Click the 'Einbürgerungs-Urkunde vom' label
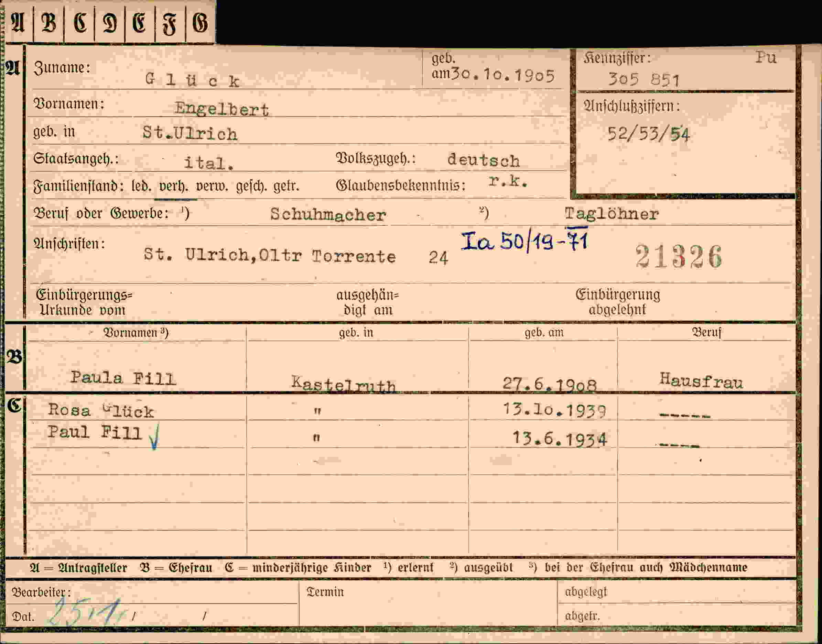Screen dimensions: 822x644 (x=84, y=302)
